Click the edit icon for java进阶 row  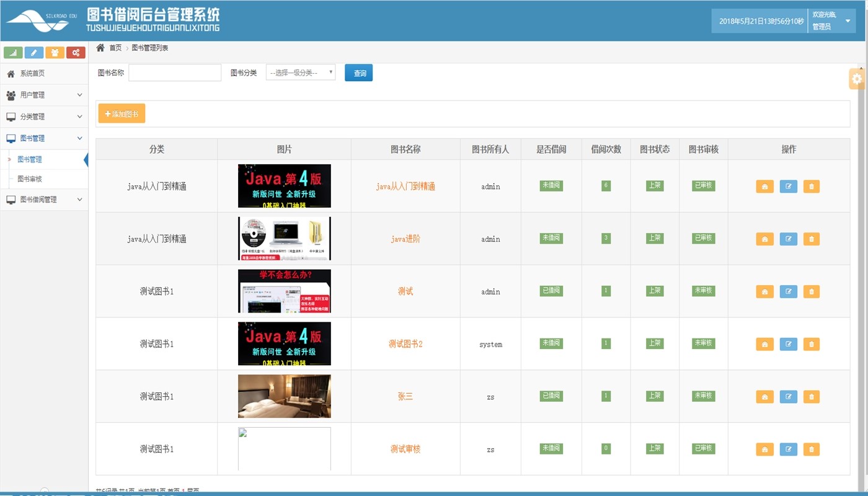point(788,239)
